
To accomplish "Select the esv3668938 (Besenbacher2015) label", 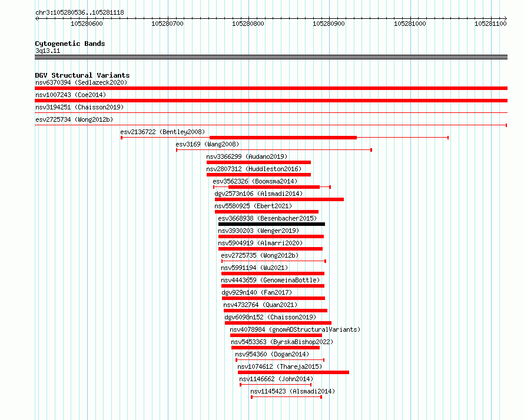I will point(267,218).
